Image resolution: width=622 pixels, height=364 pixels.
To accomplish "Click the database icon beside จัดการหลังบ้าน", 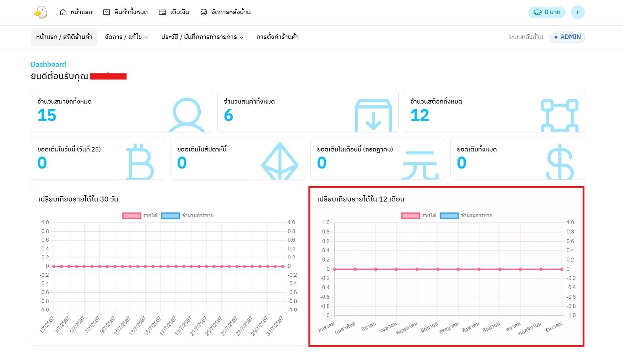I will point(204,12).
